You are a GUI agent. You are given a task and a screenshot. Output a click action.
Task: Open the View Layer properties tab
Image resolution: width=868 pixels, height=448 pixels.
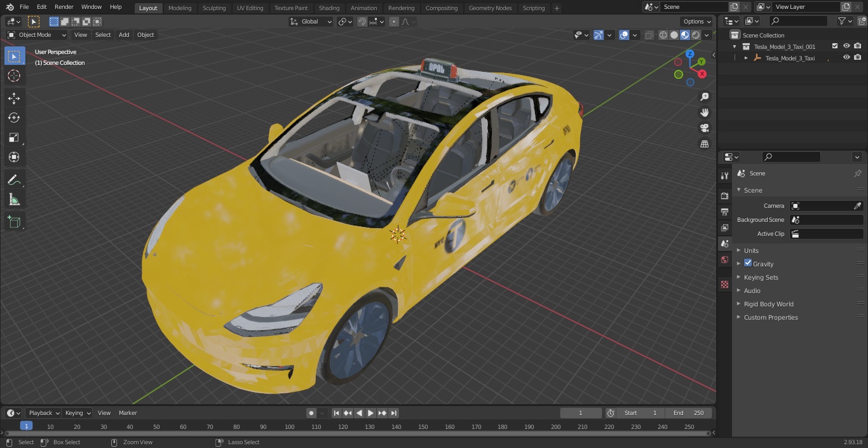pyautogui.click(x=724, y=227)
